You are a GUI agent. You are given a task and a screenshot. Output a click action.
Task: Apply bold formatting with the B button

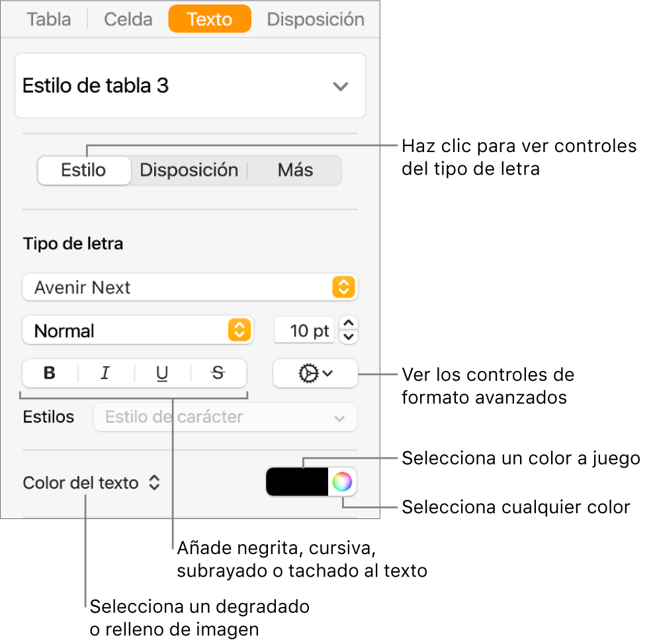[48, 374]
